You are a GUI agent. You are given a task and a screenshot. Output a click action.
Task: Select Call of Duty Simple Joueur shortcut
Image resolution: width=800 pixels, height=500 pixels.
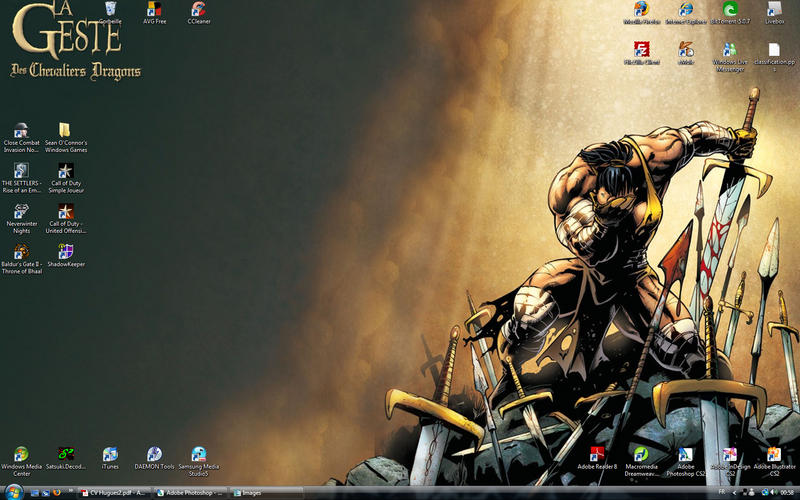point(66,178)
